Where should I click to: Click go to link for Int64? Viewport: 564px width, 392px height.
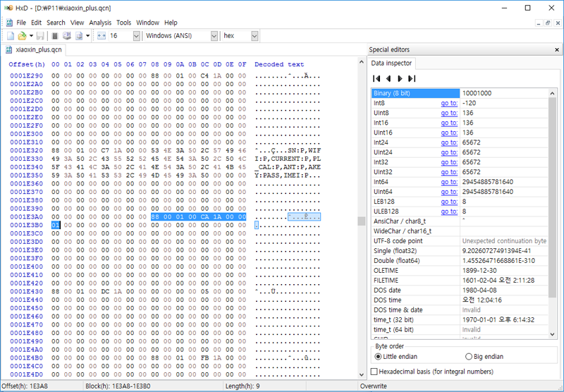coord(449,182)
